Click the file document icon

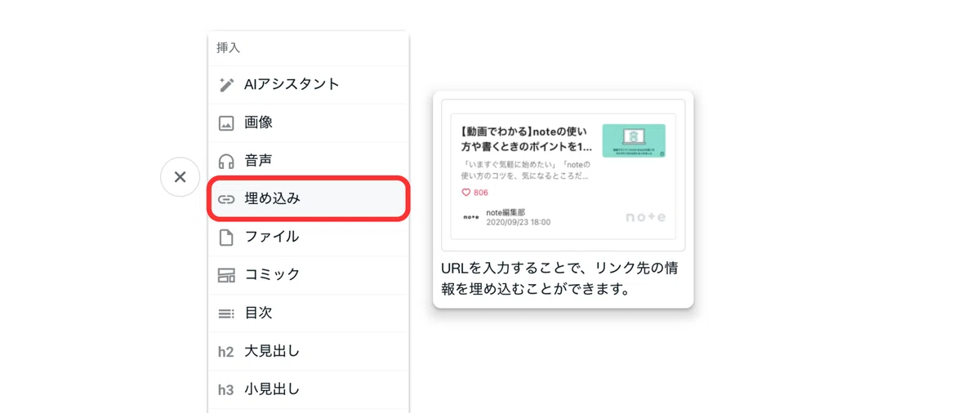coord(226,238)
